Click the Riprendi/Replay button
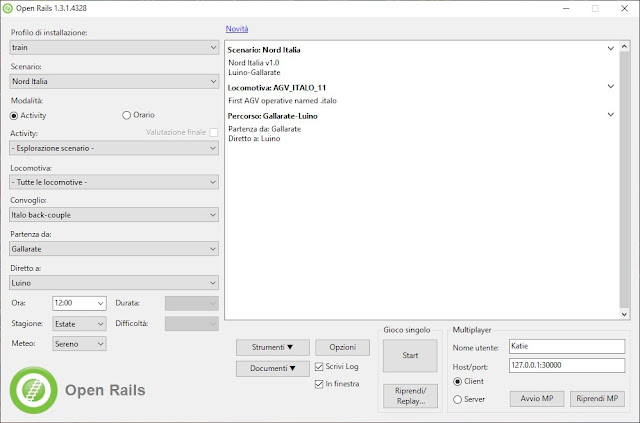Image resolution: width=640 pixels, height=423 pixels. tap(410, 396)
